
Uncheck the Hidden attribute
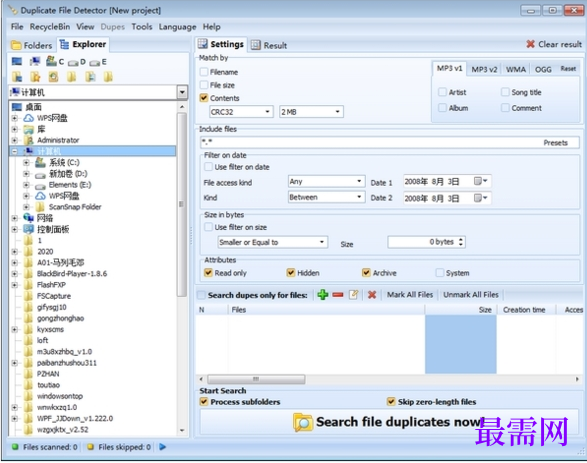point(291,273)
